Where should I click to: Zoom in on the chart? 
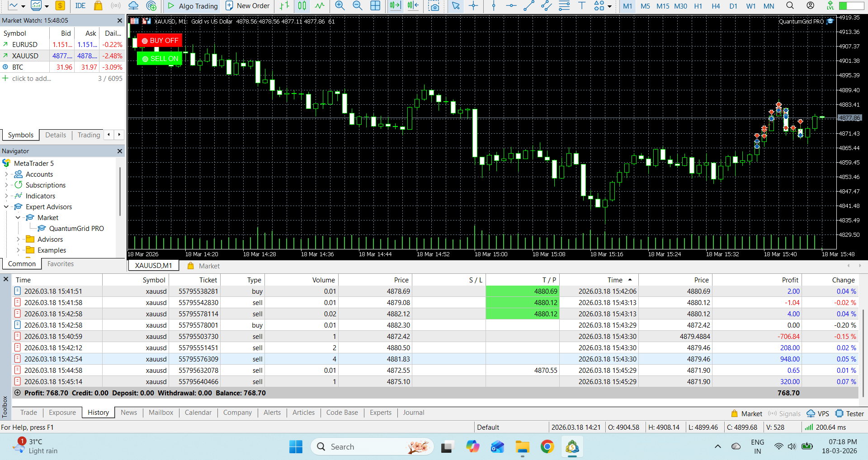[x=340, y=6]
